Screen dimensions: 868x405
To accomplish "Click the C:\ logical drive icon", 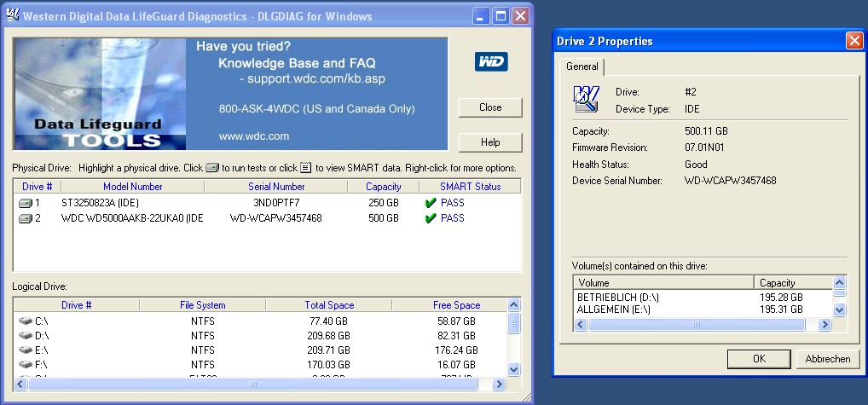I will pos(26,321).
